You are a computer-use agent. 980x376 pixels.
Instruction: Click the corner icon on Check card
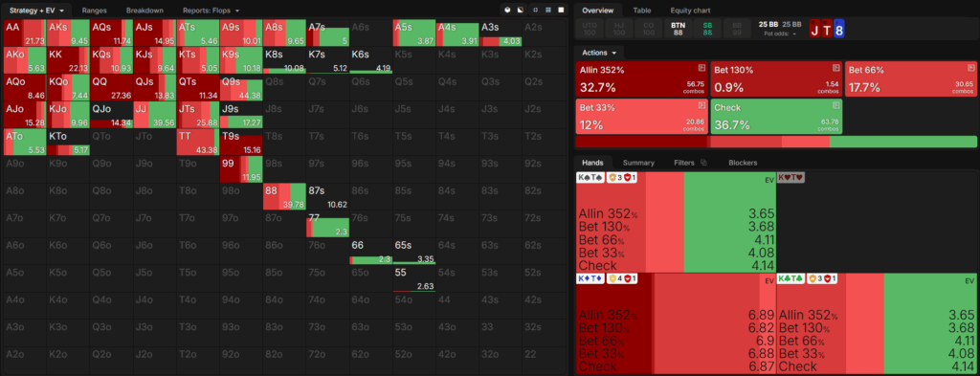pyautogui.click(x=835, y=105)
